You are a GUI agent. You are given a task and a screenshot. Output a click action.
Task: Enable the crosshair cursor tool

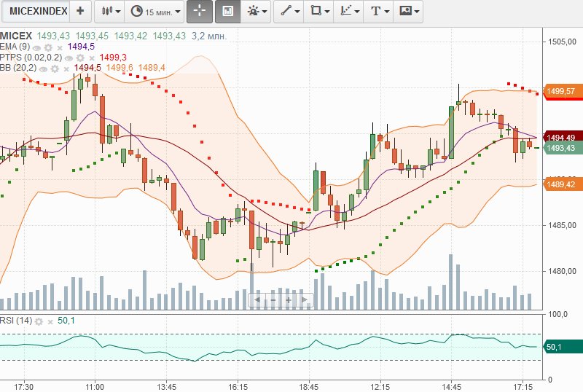(x=199, y=12)
